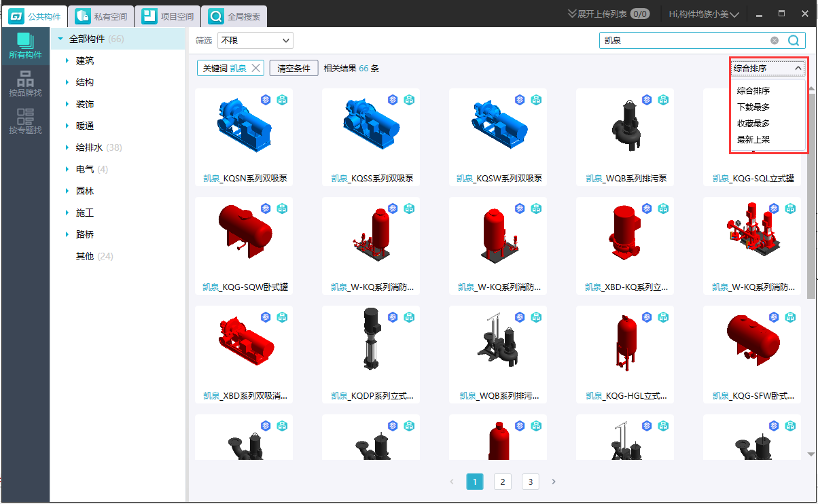The height and width of the screenshot is (504, 818).
Task: Click 品 badge on WQB系列排污泵 thumbnail
Action: [x=663, y=100]
